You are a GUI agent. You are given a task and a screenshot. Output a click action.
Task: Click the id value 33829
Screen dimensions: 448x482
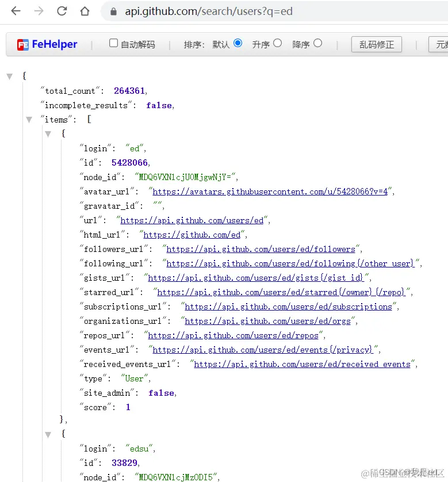124,463
